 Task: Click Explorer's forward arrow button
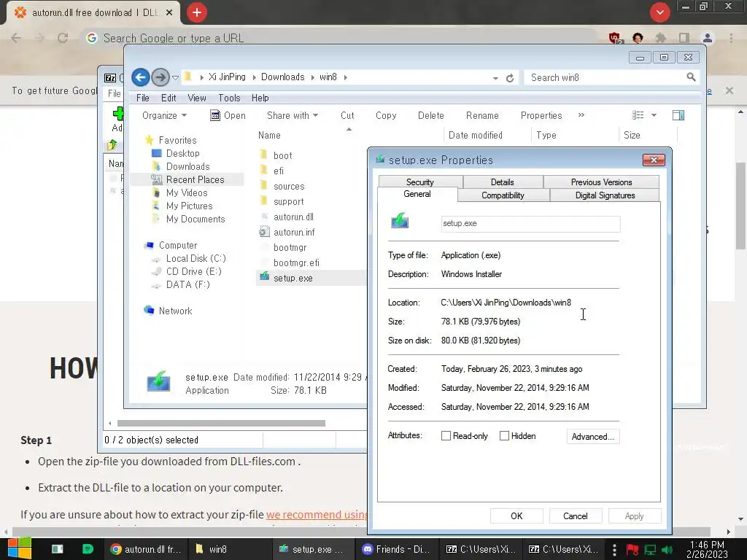[160, 77]
